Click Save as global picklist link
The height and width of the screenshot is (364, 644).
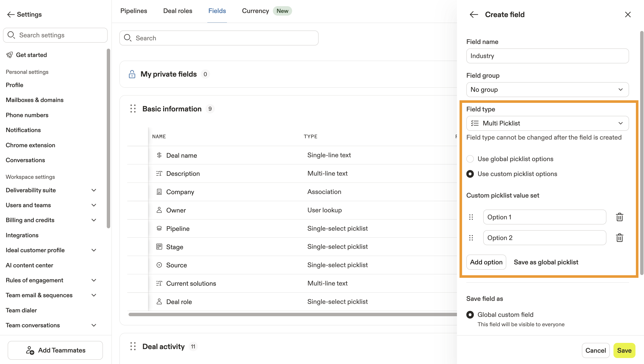[546, 262]
